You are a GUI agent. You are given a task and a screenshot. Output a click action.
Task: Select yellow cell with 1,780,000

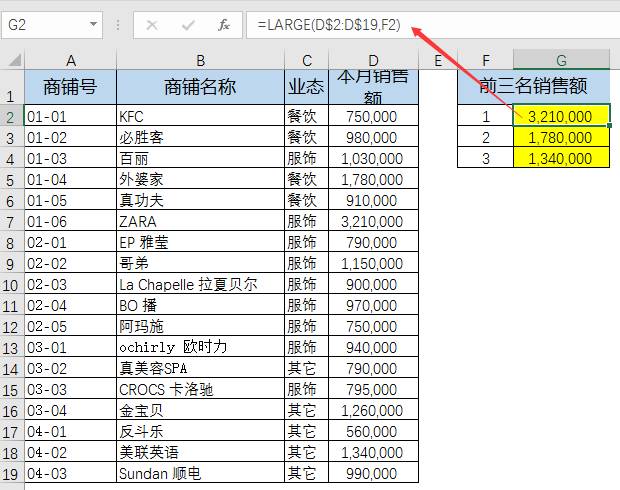pos(561,136)
